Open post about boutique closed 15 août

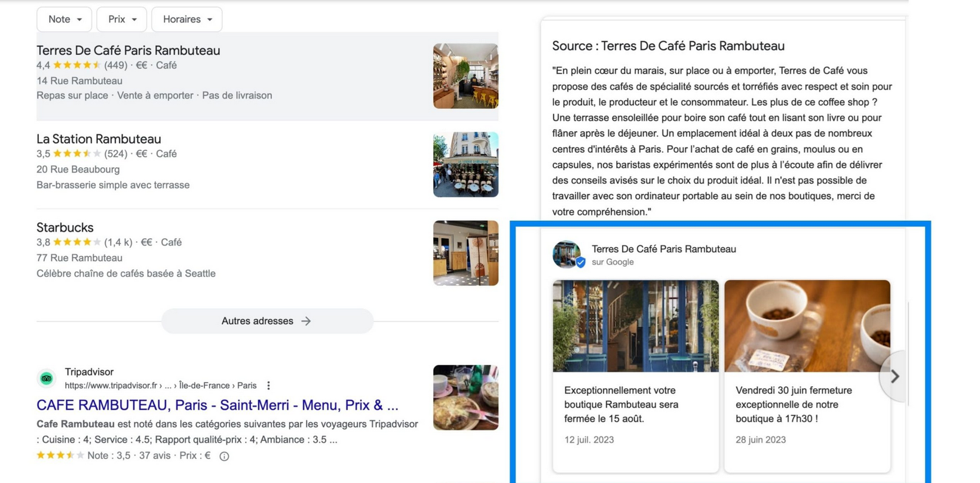coord(635,376)
